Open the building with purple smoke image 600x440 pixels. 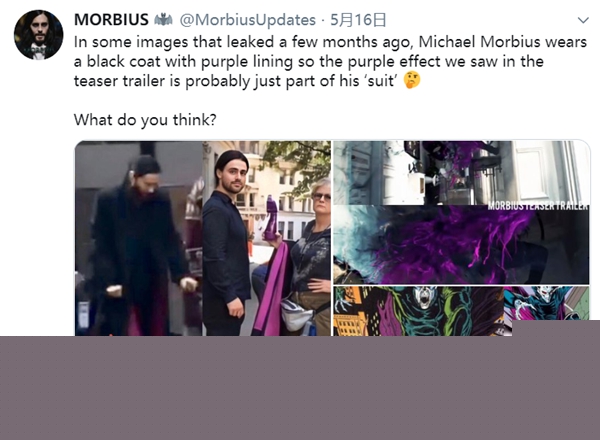461,173
